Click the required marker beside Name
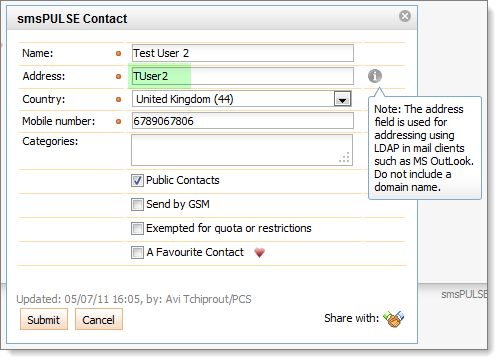 tap(118, 53)
